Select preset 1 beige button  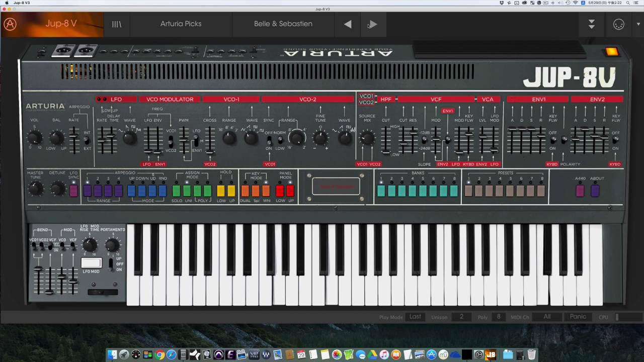[468, 191]
